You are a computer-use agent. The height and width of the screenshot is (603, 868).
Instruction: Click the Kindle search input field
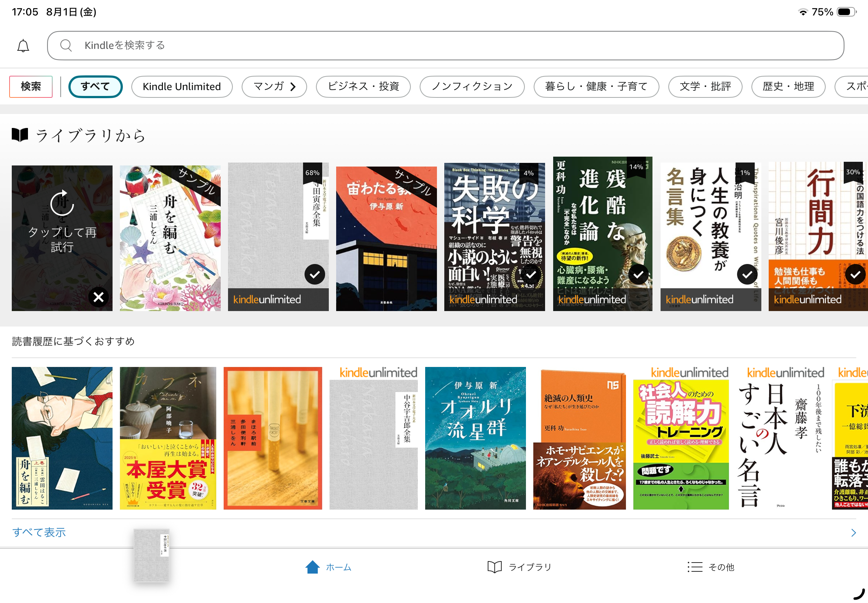[x=445, y=45]
